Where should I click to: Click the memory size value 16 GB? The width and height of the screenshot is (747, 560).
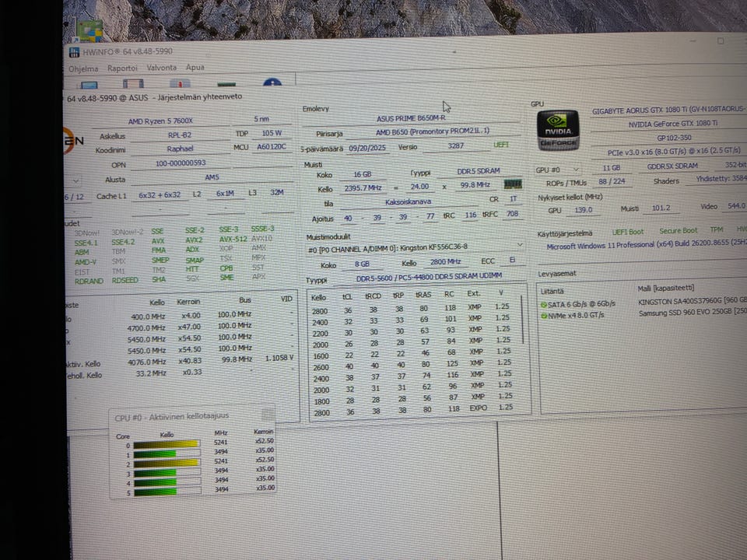[362, 174]
